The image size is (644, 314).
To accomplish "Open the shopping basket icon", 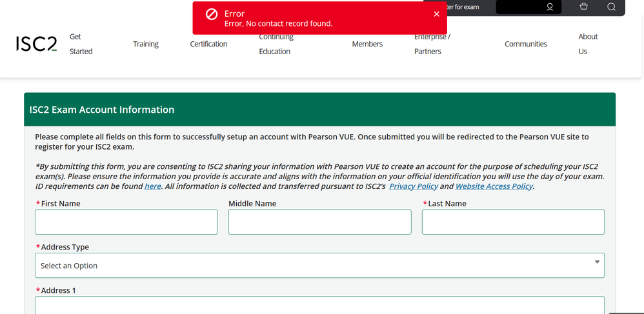I will pyautogui.click(x=583, y=6).
